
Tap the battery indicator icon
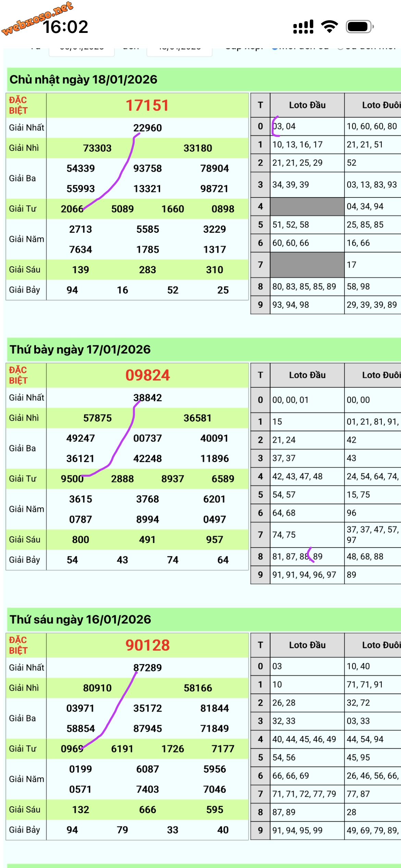(x=360, y=27)
